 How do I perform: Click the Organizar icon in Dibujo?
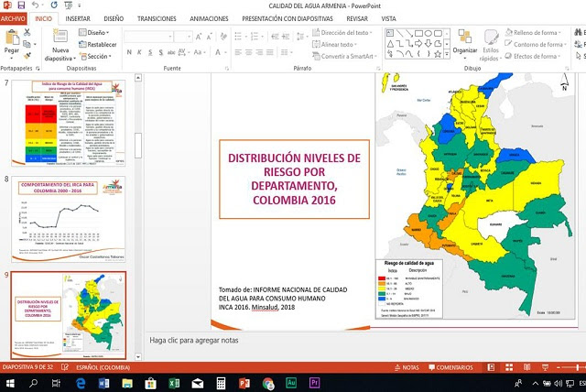(x=465, y=38)
